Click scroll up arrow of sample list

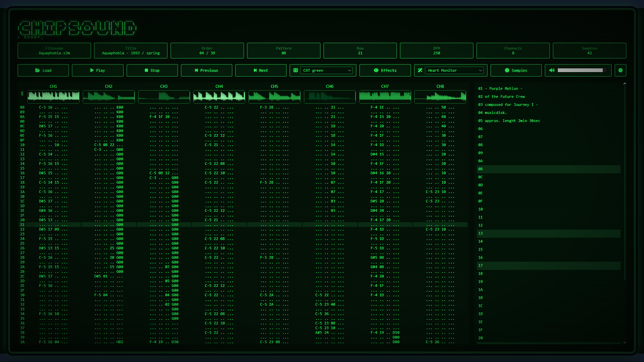pos(625,83)
